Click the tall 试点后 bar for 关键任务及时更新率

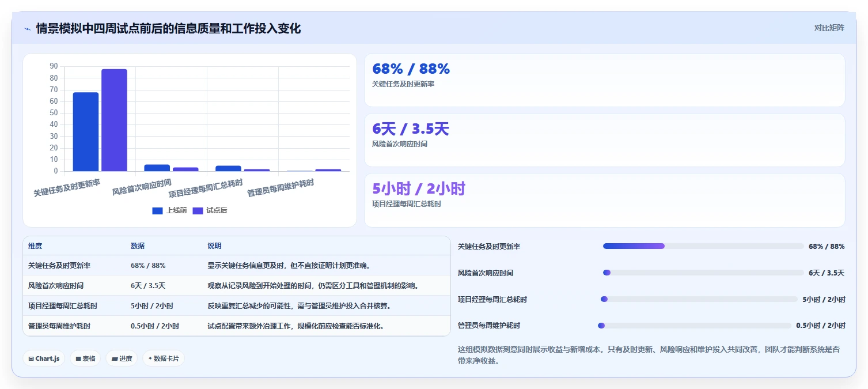[114, 120]
